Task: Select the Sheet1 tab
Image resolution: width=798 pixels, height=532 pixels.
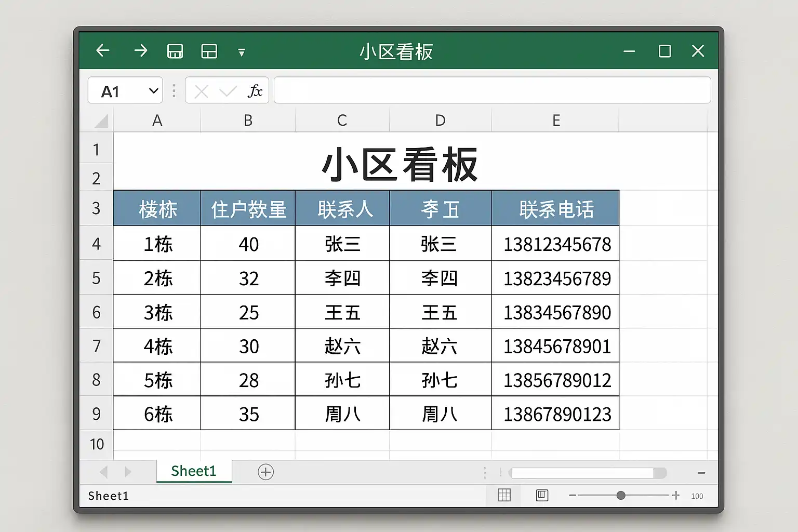Action: tap(193, 471)
